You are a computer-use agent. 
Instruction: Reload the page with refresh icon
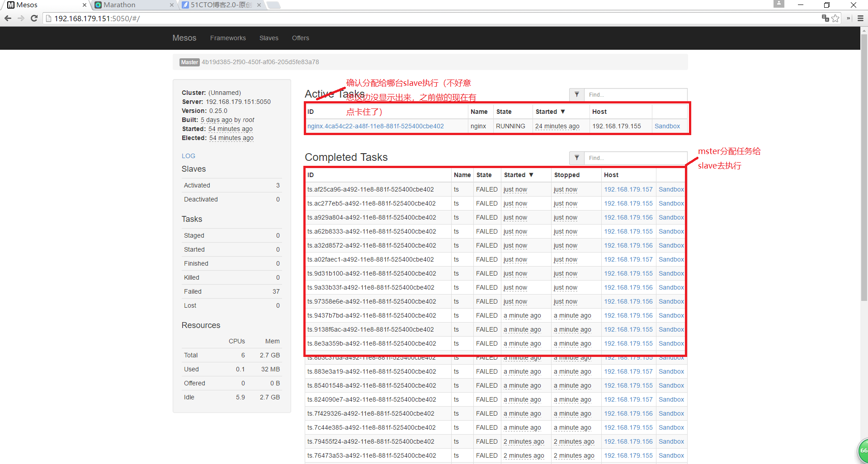coord(34,19)
